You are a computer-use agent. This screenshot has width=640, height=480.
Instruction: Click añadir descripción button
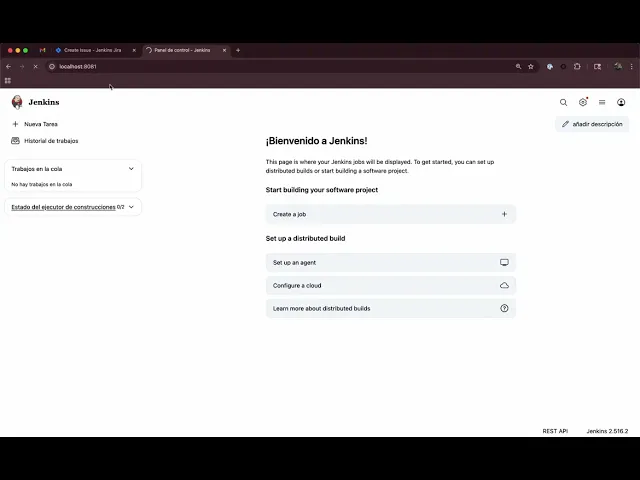[x=592, y=124]
